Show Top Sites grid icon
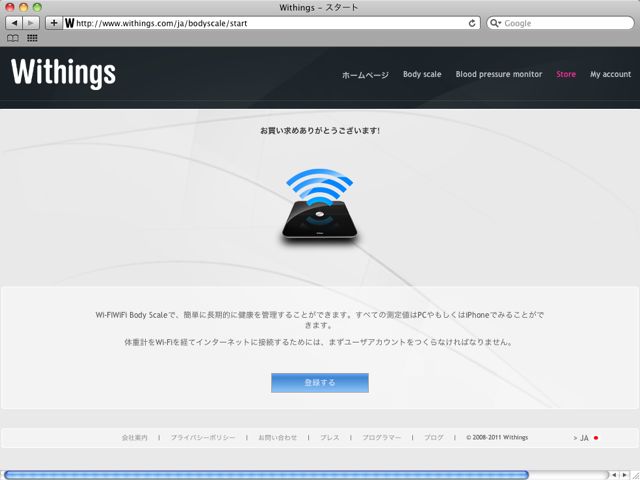The width and height of the screenshot is (640, 480). (x=32, y=38)
